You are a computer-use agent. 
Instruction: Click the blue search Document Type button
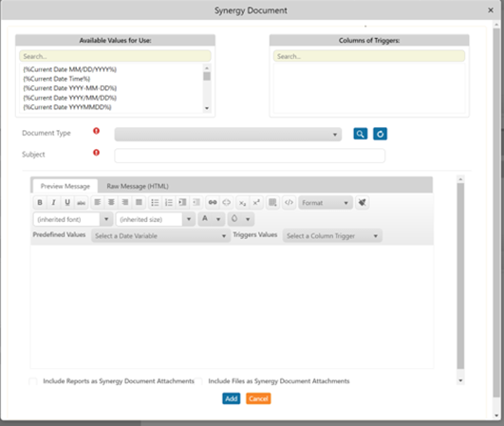click(361, 134)
